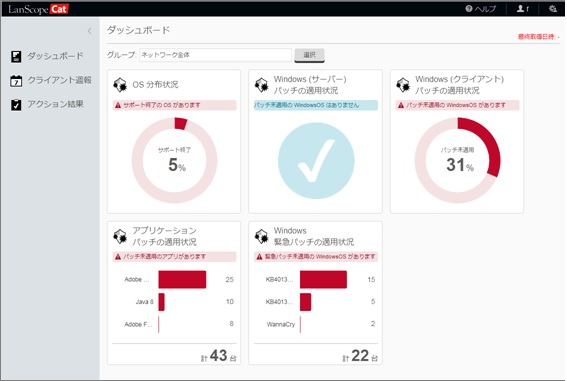The image size is (567, 381).
Task: Click the network-wide group input field
Action: [216, 55]
